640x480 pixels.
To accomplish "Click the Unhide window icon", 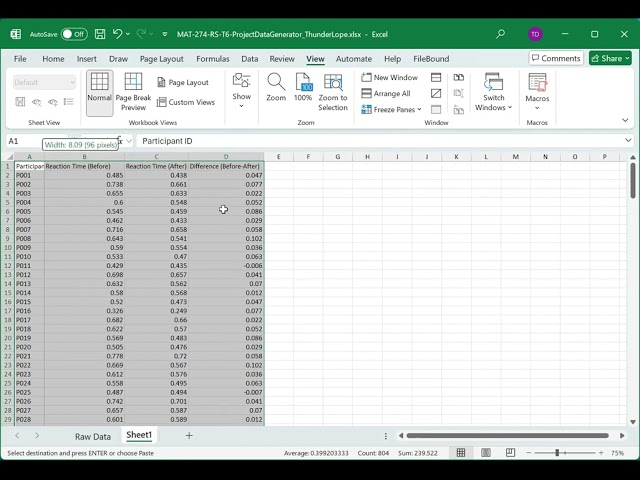I will pyautogui.click(x=436, y=109).
